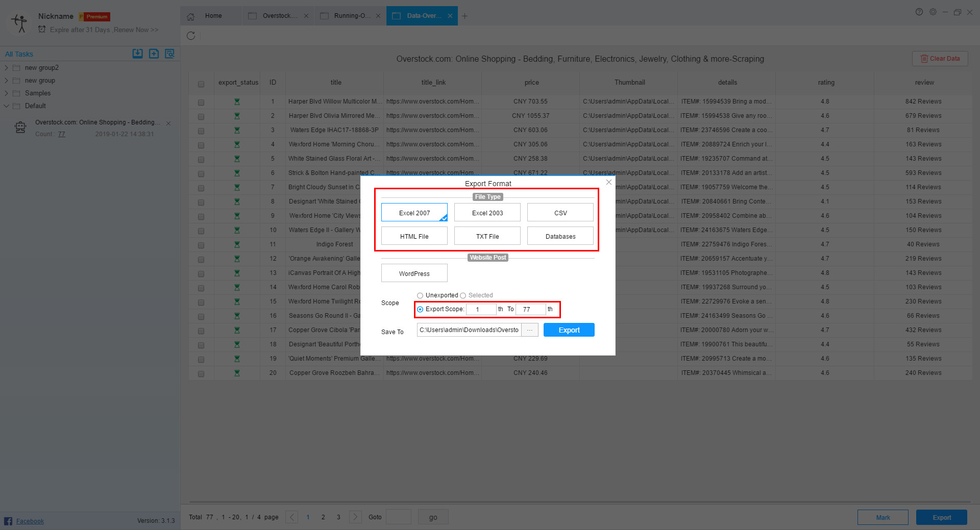Click the robot icon of the Overstock task
The height and width of the screenshot is (530, 980).
click(x=20, y=128)
